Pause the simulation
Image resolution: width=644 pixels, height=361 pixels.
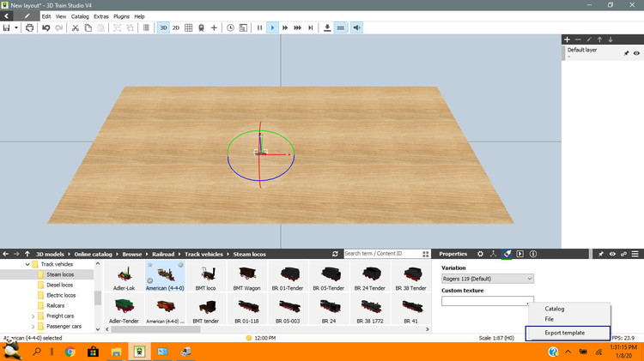coord(259,28)
